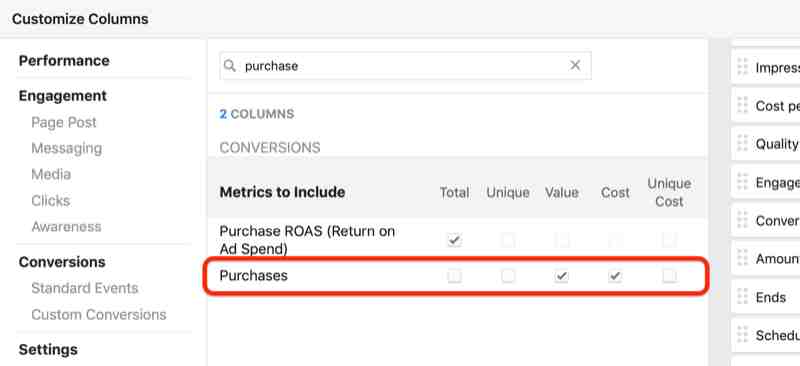Grab the drag handle beside Impressions column
The width and height of the screenshot is (800, 366).
[742, 67]
